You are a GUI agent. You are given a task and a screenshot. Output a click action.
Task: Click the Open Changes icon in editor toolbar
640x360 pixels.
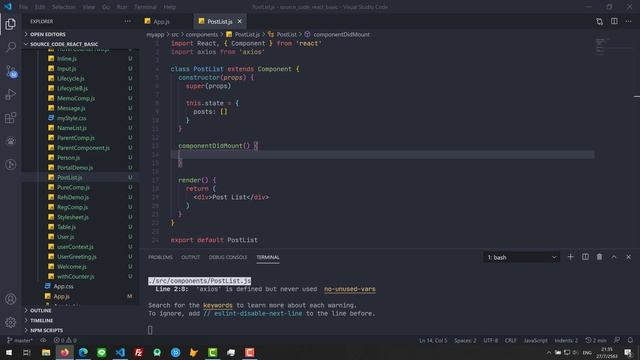click(x=599, y=21)
